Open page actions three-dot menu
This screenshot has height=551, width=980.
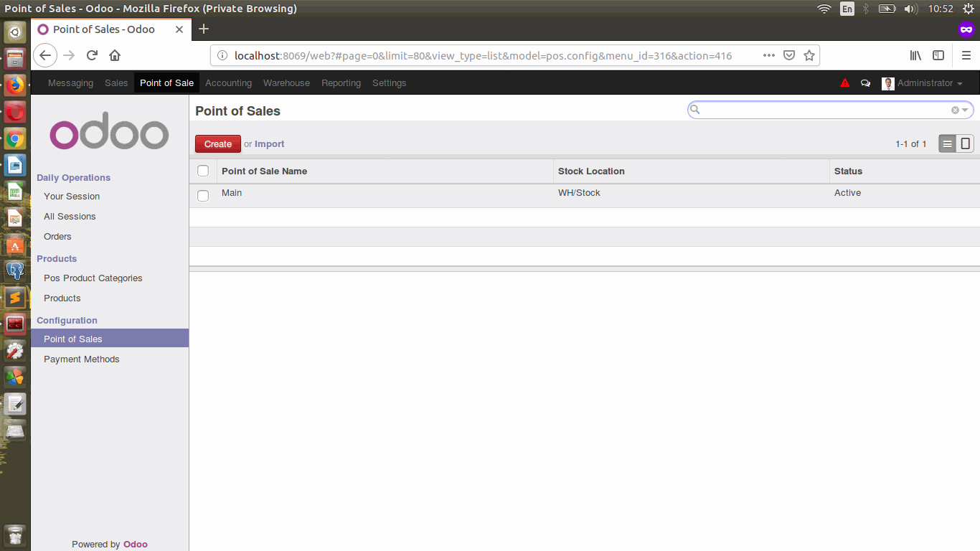click(768, 55)
